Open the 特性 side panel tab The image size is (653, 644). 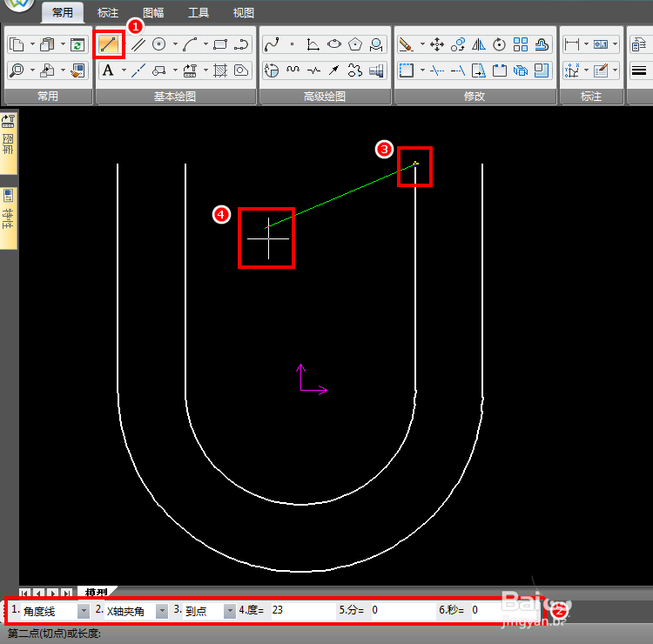[8, 217]
